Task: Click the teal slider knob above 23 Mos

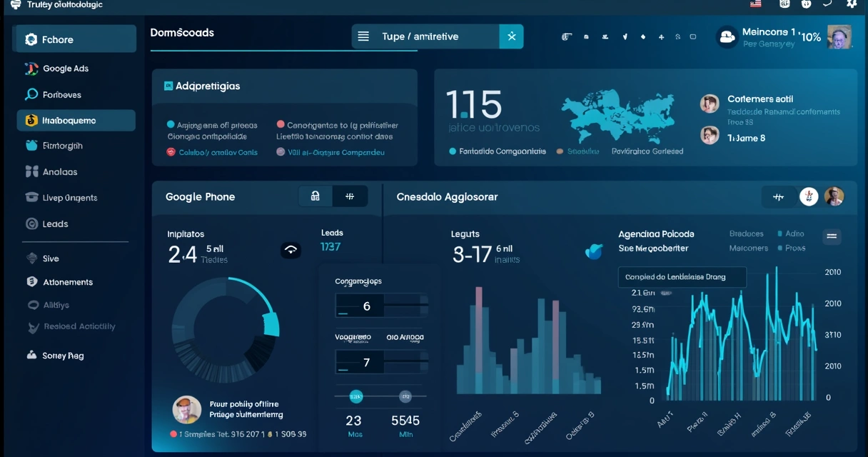Action: coord(355,396)
